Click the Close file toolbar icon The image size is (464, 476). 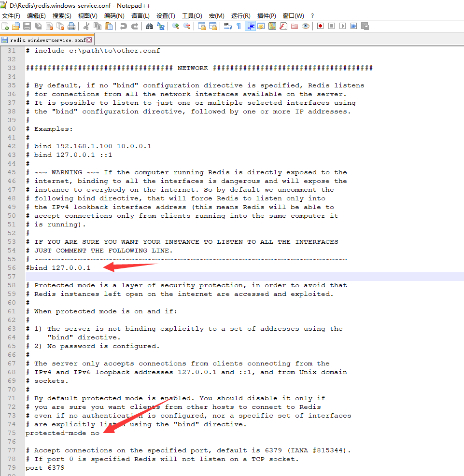tap(50, 27)
